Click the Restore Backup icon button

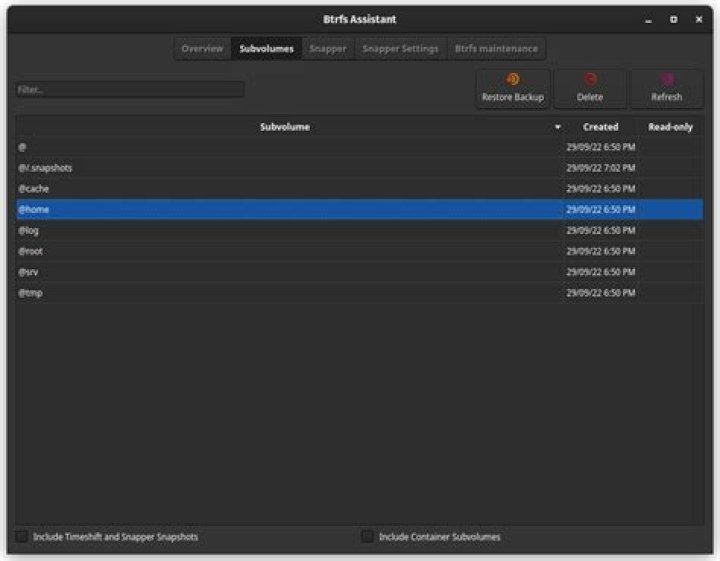coord(513,89)
